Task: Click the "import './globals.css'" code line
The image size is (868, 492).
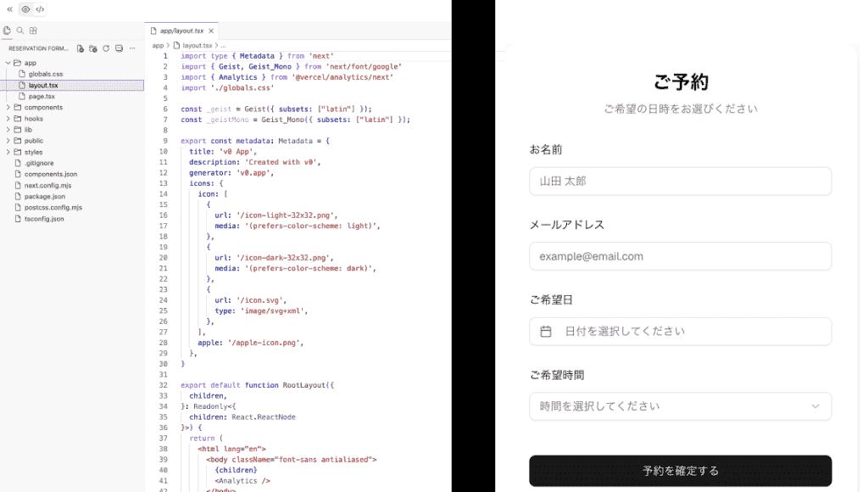Action: (227, 88)
